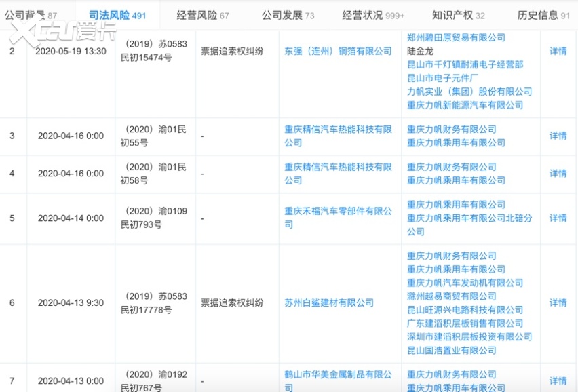This screenshot has height=392, width=578.
Task: Open 重庆力帆财务有限公司 in case 渝01民初58号
Action: tap(452, 167)
